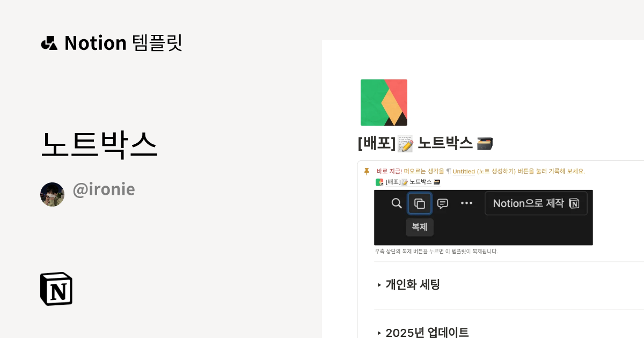Open the @ironie creator link
Image resolution: width=644 pixels, height=338 pixels.
point(104,189)
